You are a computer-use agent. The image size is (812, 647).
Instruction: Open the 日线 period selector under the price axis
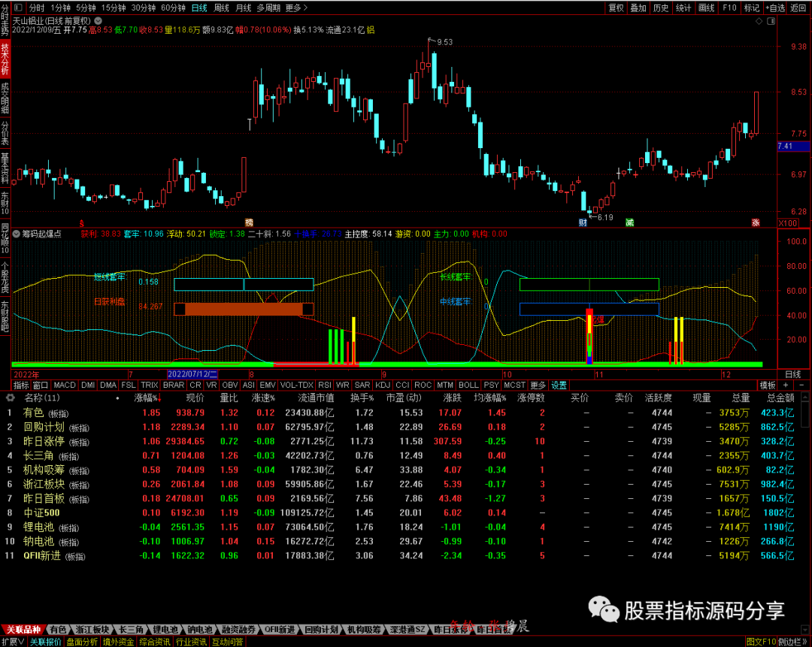[x=793, y=374]
